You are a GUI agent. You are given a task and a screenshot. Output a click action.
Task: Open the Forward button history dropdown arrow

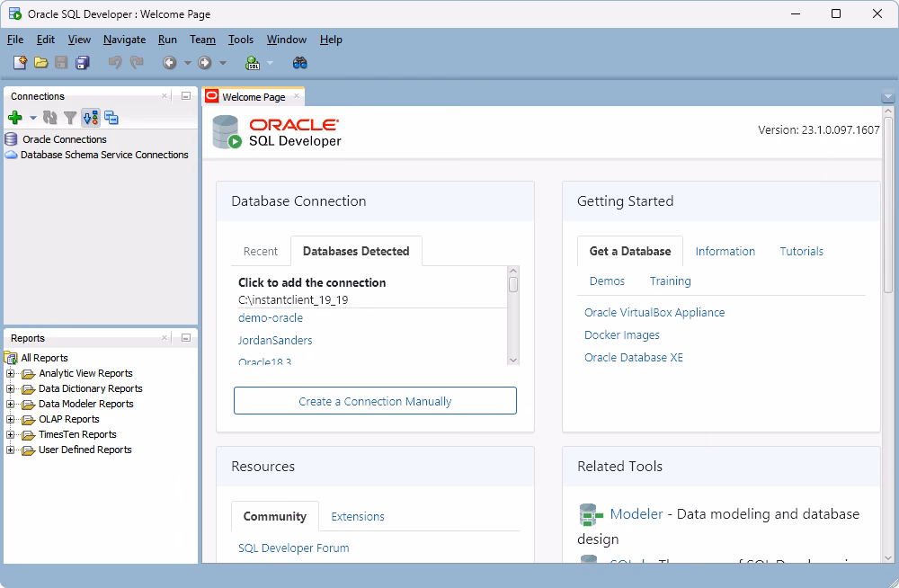tap(223, 63)
